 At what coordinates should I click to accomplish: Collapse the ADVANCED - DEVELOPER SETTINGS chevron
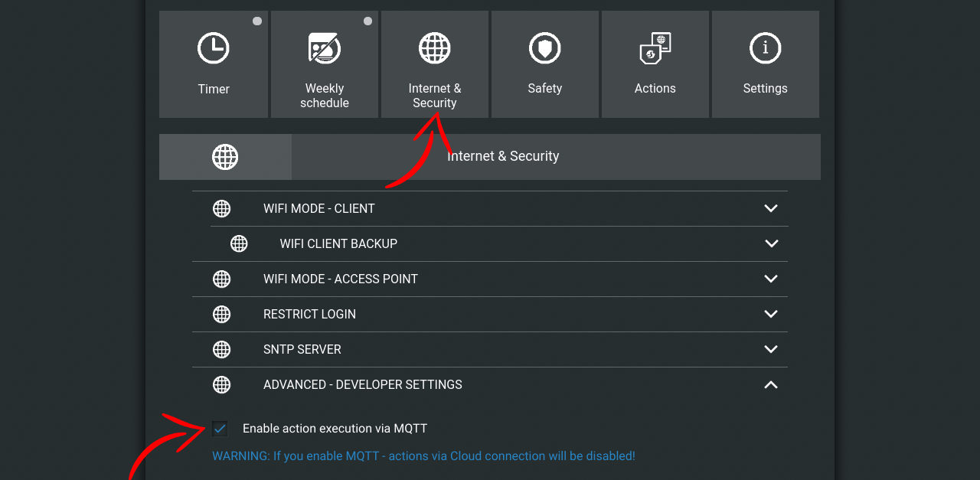pyautogui.click(x=771, y=384)
